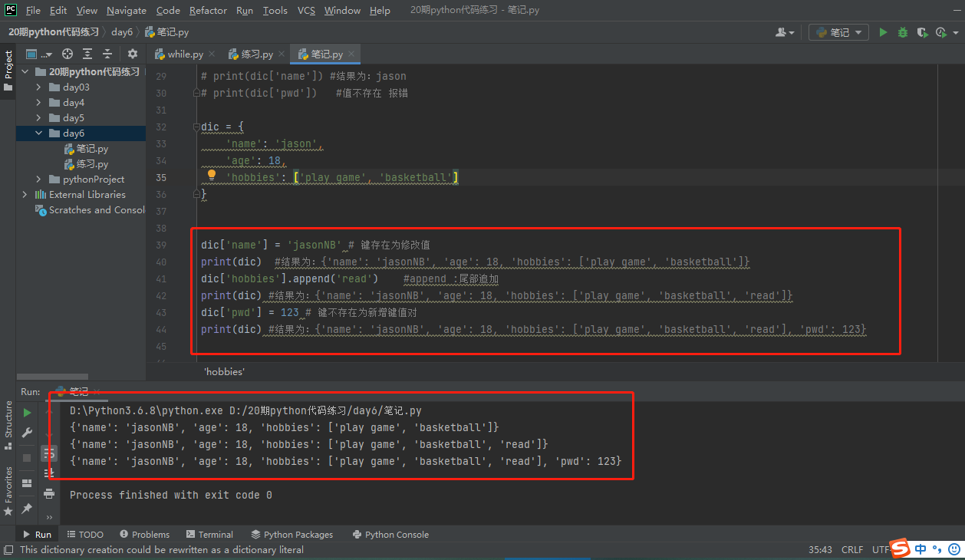Toggle fold marker at line 36
Image resolution: width=965 pixels, height=560 pixels.
point(196,194)
